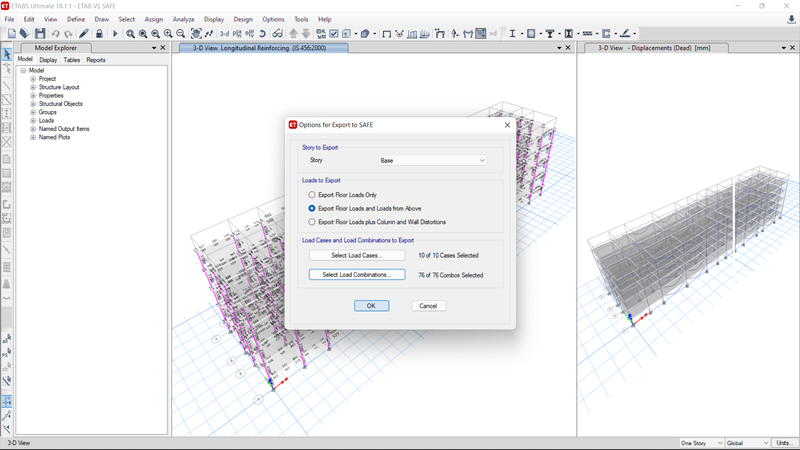Viewport: 800px width, 450px height.
Task: Close the Options for Export to SAFE dialog
Action: tap(507, 125)
